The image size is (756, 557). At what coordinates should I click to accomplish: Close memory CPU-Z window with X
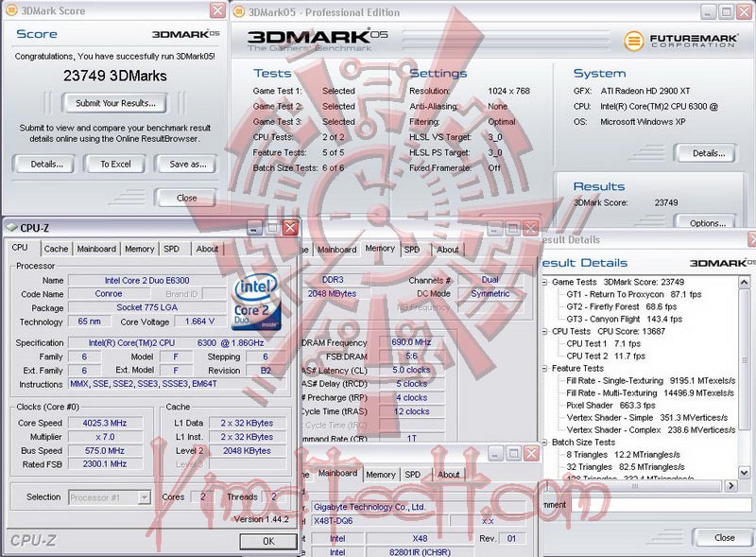[531, 228]
